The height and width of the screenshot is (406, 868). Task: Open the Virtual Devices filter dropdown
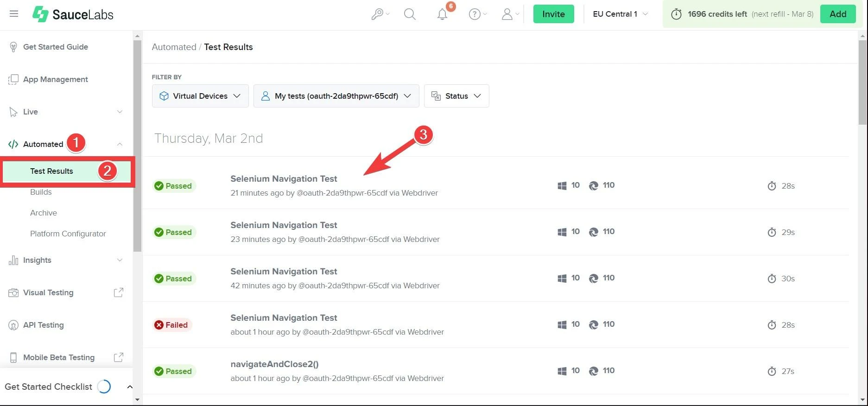[200, 96]
